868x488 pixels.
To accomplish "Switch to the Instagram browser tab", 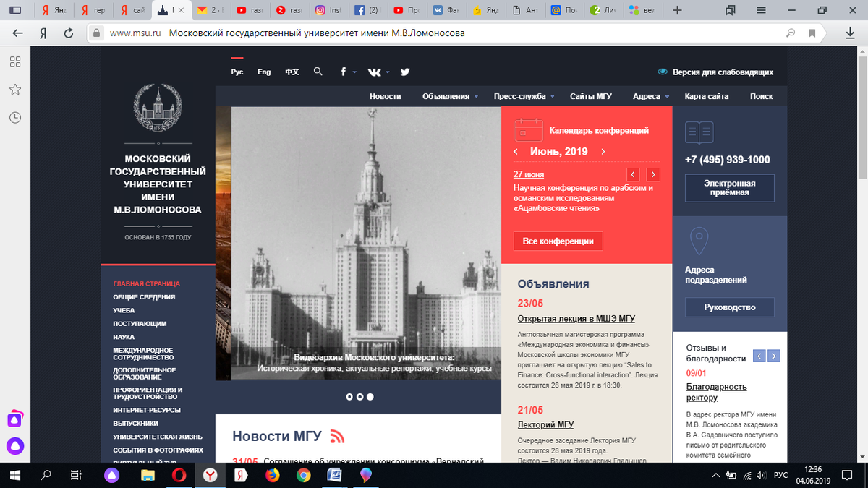I will 328,10.
